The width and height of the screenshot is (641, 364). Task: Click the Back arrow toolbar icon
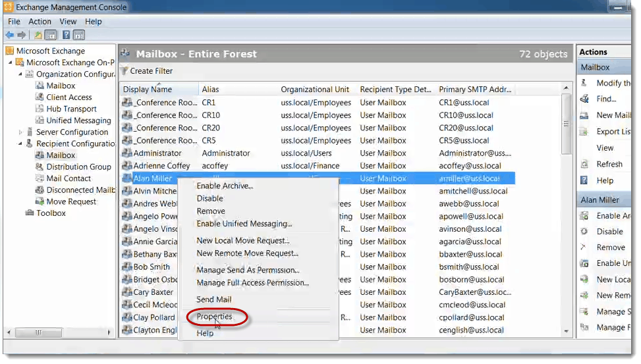pyautogui.click(x=10, y=35)
